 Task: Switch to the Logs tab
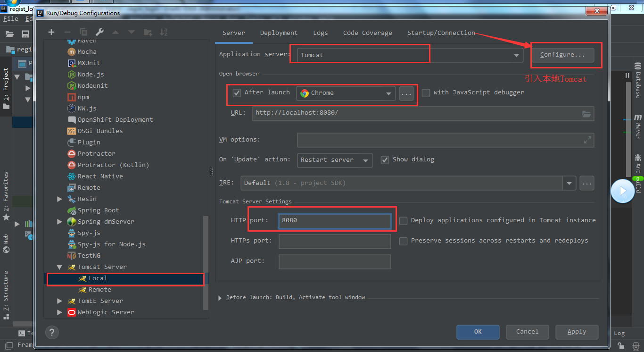click(x=320, y=33)
